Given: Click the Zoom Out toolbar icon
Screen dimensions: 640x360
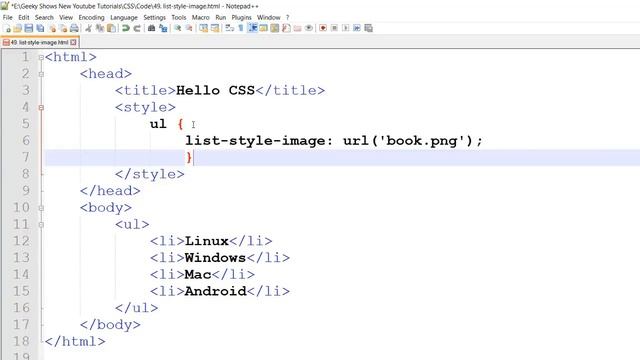Looking at the screenshot, I should [x=189, y=28].
